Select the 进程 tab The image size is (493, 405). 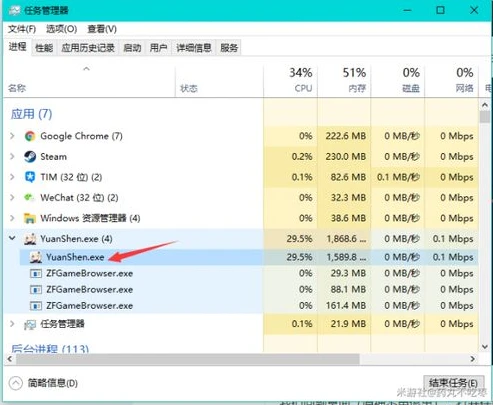tap(17, 47)
